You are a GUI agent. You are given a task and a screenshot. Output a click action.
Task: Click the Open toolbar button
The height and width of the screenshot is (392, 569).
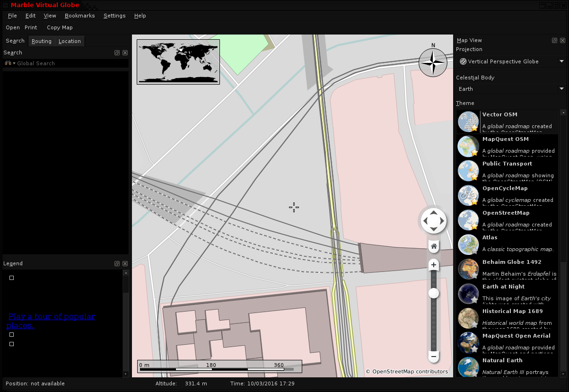[13, 27]
